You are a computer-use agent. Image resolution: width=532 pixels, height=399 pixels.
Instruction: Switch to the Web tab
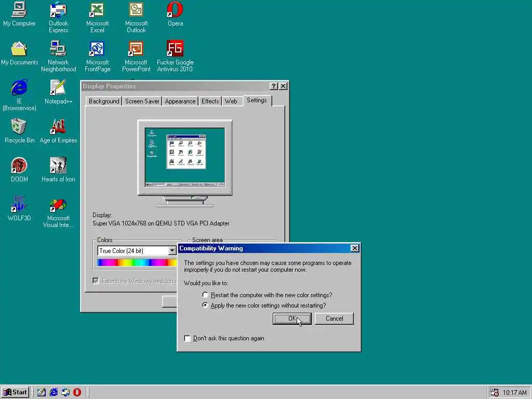231,101
